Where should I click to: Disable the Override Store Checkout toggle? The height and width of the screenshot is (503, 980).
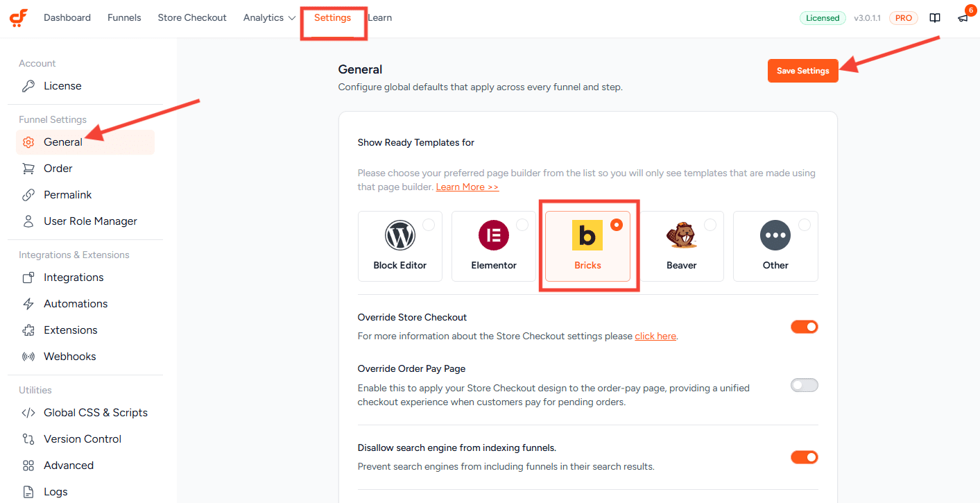[805, 327]
